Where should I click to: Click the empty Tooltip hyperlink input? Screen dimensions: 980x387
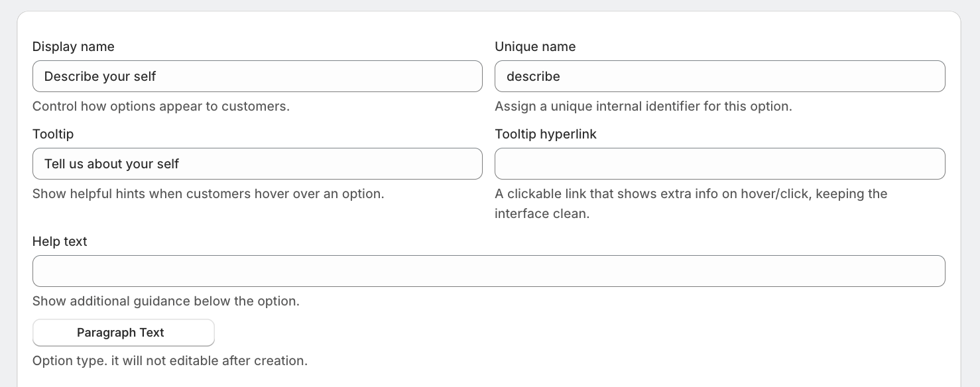(x=719, y=164)
